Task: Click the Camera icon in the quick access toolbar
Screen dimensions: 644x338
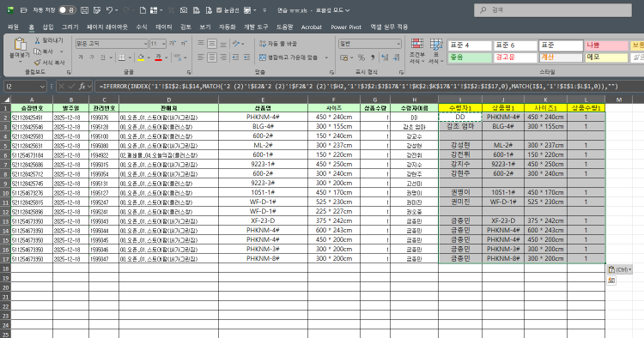Action: click(184, 10)
